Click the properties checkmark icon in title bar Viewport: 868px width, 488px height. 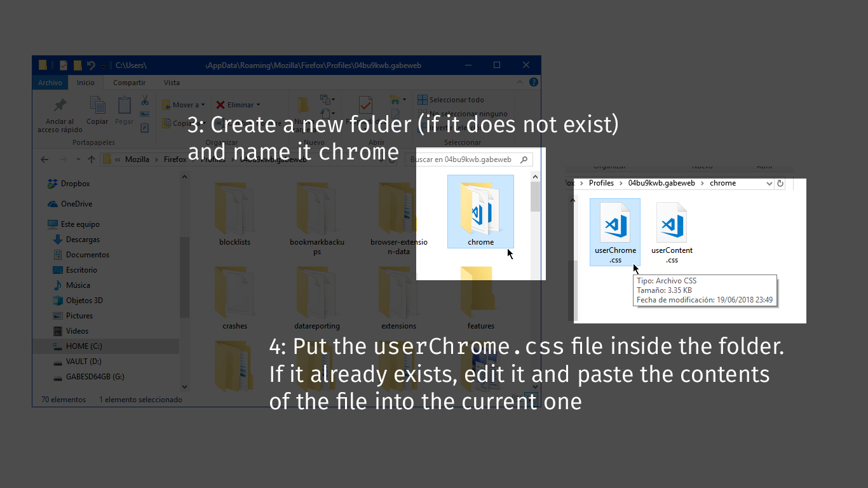pos(64,65)
